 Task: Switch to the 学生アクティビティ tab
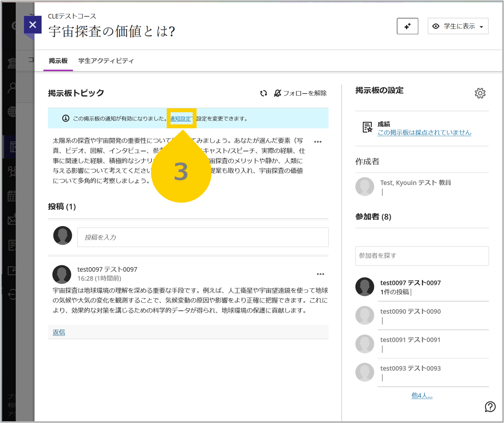point(106,61)
